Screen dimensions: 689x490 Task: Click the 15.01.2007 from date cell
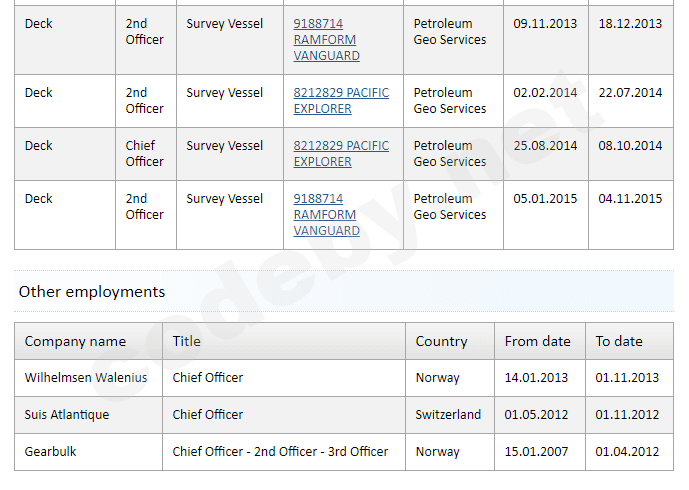(537, 452)
